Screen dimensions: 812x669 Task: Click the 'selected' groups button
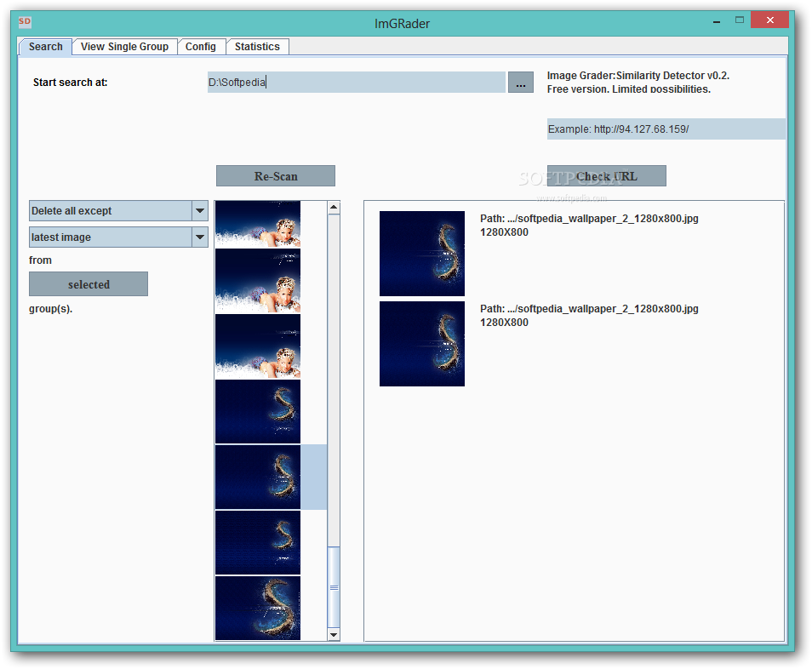point(89,284)
